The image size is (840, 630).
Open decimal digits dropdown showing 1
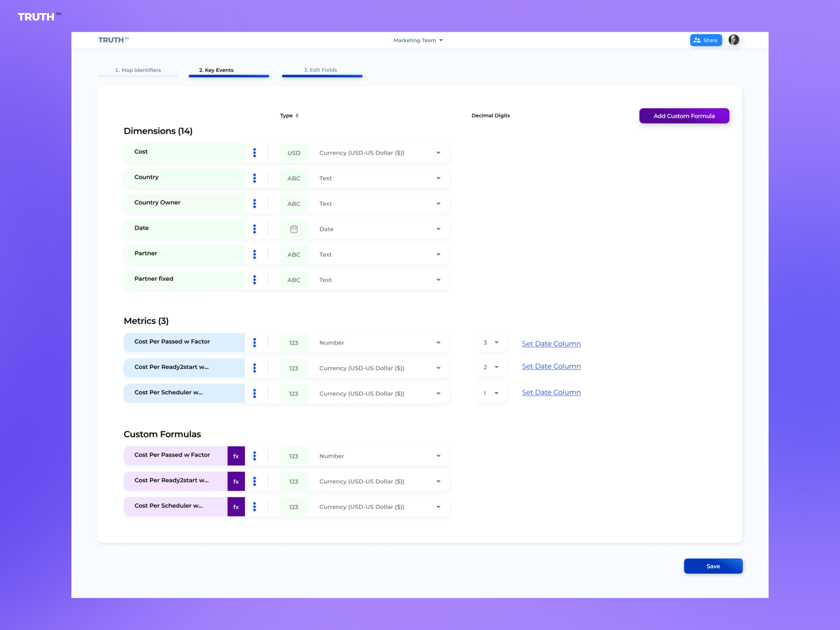click(491, 394)
